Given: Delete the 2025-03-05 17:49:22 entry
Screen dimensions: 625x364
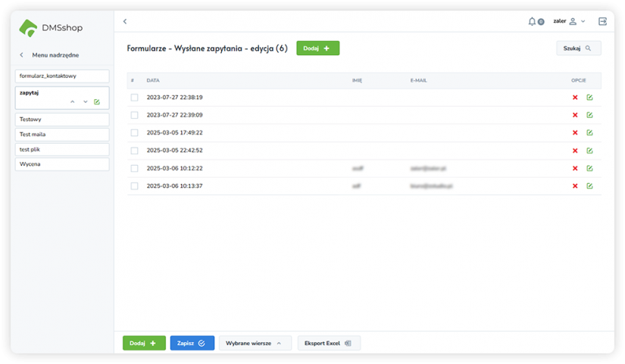Looking at the screenshot, I should pyautogui.click(x=575, y=132).
